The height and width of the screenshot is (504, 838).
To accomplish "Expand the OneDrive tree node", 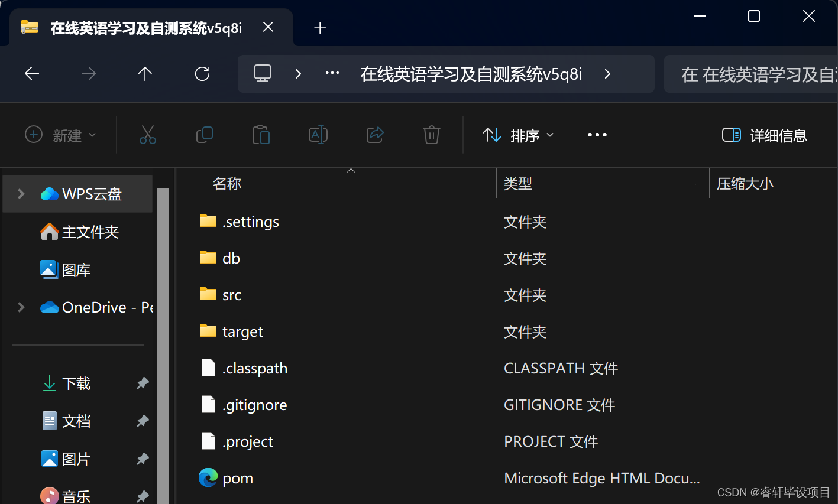I will (21, 307).
